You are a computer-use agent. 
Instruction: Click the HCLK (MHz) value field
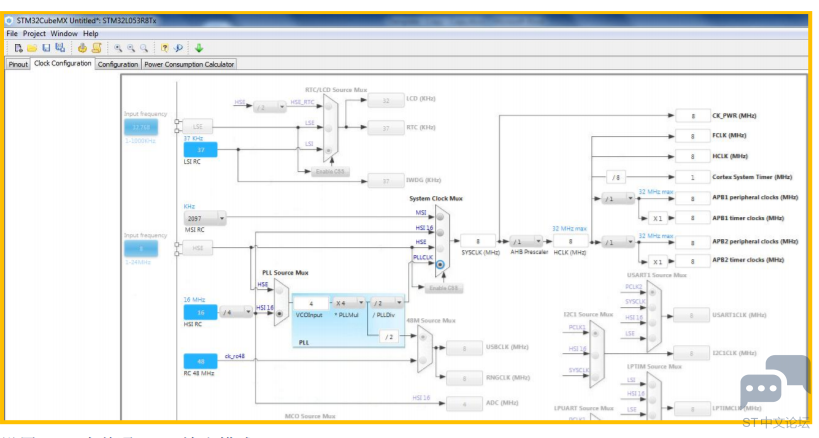pyautogui.click(x=570, y=241)
